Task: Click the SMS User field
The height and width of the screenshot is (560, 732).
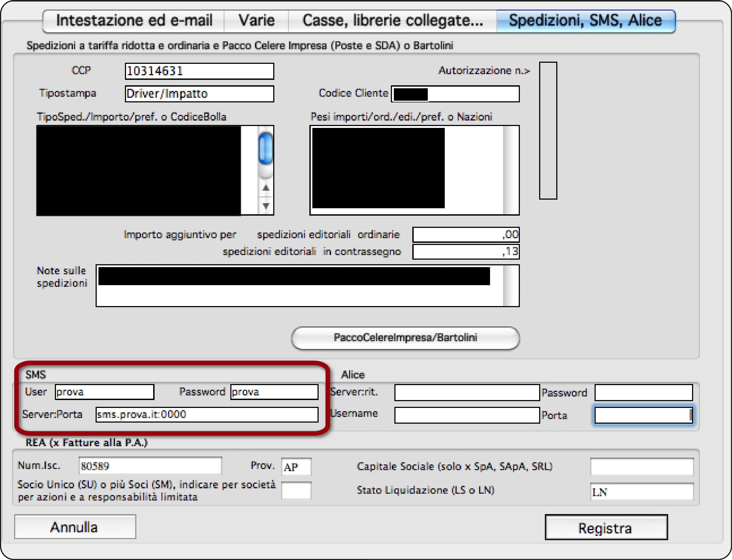Action: click(105, 392)
